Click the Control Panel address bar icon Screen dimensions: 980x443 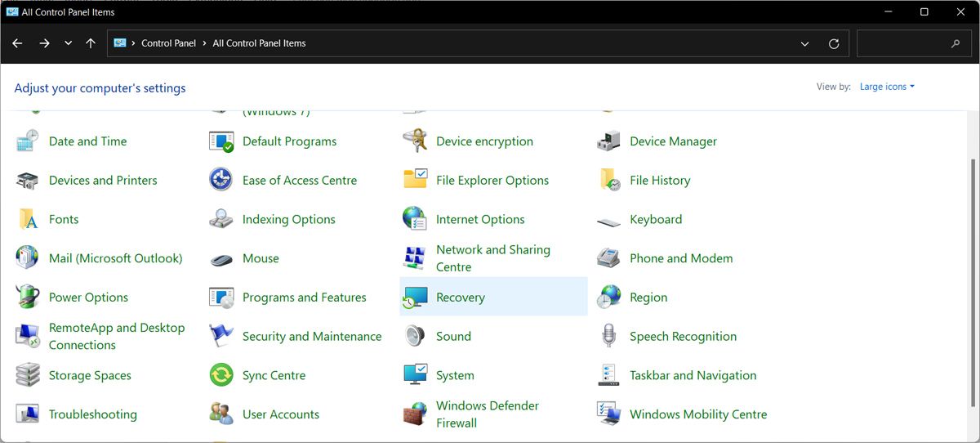pyautogui.click(x=120, y=43)
